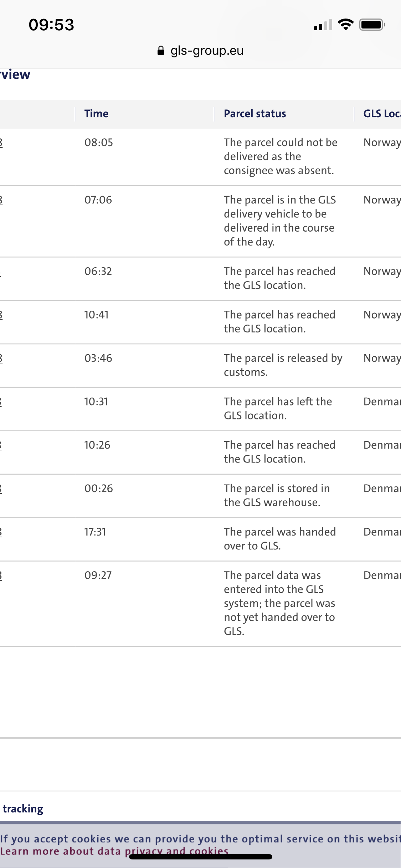Tap the padlock icon in address bar
The width and height of the screenshot is (401, 868).
pyautogui.click(x=161, y=51)
